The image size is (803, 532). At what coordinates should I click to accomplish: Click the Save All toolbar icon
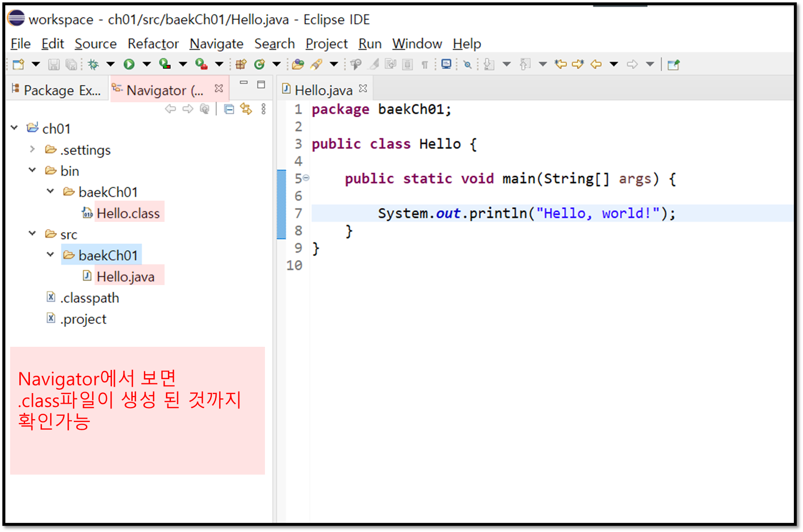pos(71,64)
